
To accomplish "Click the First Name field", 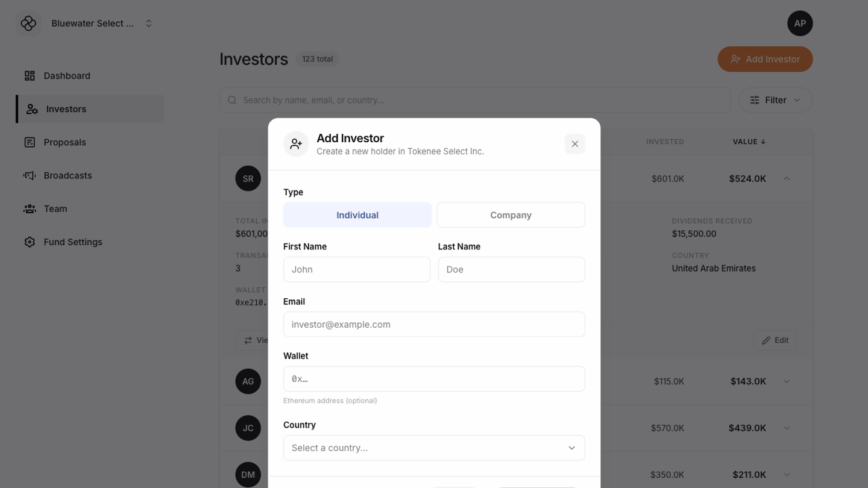I will click(357, 269).
